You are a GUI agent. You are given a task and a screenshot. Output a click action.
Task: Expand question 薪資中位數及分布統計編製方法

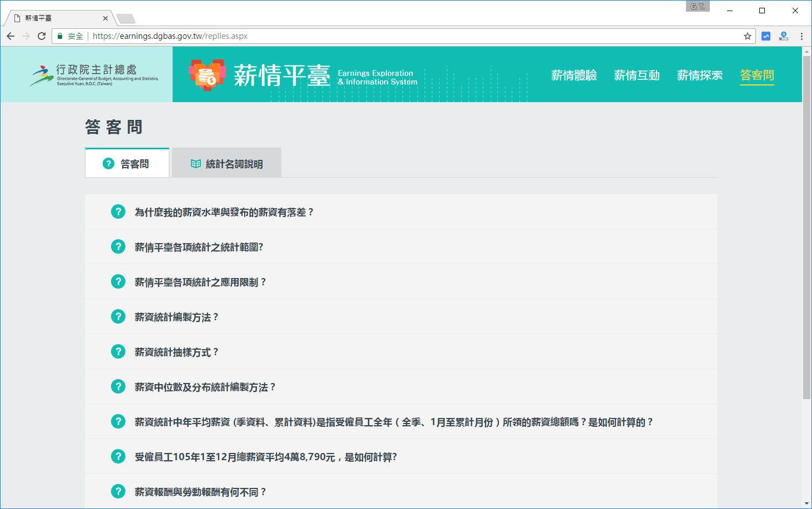(205, 387)
